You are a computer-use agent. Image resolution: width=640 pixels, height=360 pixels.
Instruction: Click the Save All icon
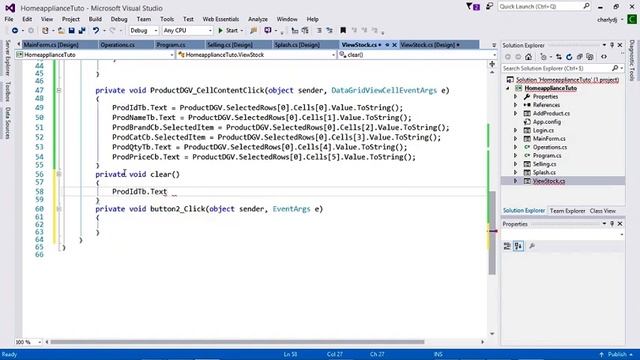tap(82, 31)
